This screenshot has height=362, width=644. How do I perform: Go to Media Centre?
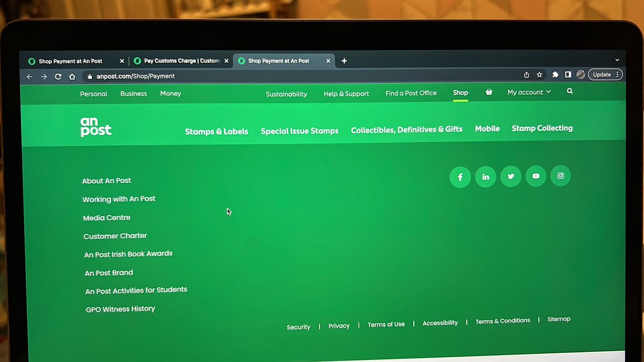107,218
